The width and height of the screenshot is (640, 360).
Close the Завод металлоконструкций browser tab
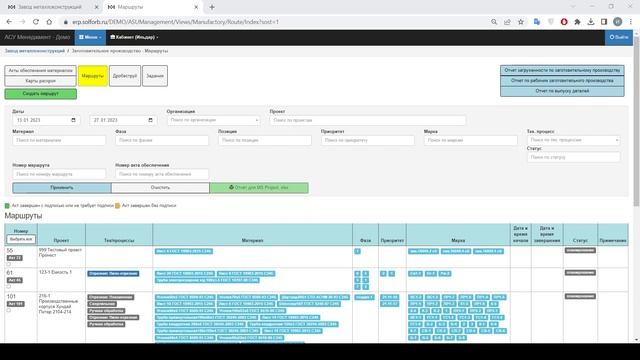(x=96, y=7)
